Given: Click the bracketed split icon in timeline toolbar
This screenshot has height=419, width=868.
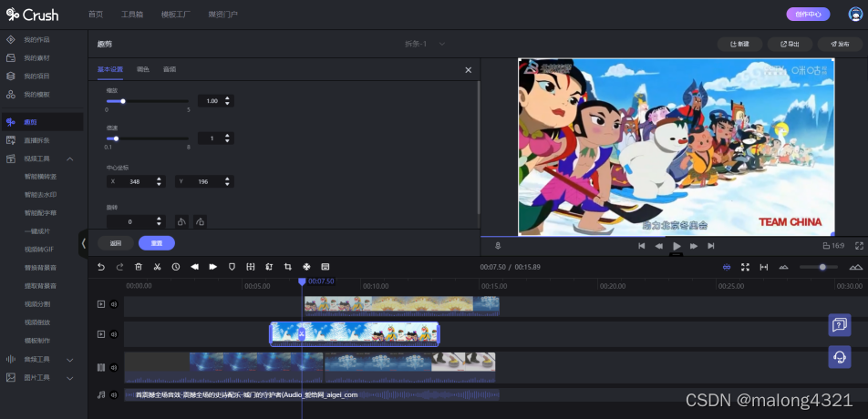Looking at the screenshot, I should [250, 267].
